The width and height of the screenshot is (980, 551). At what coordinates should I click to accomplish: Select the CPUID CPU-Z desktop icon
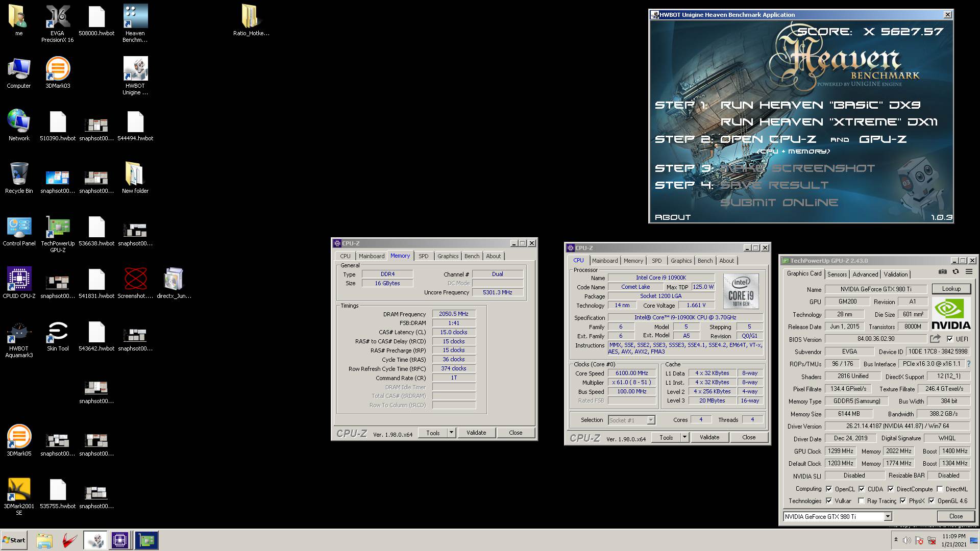point(19,283)
